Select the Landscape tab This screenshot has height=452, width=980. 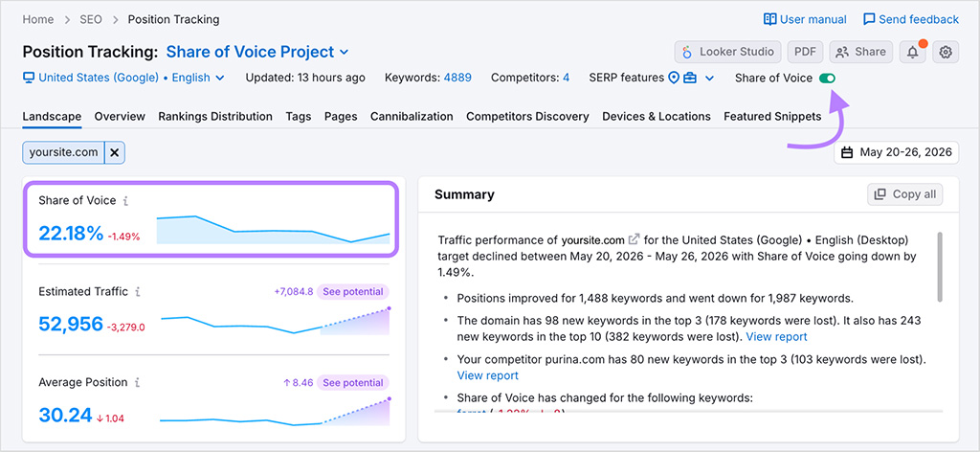(x=52, y=116)
